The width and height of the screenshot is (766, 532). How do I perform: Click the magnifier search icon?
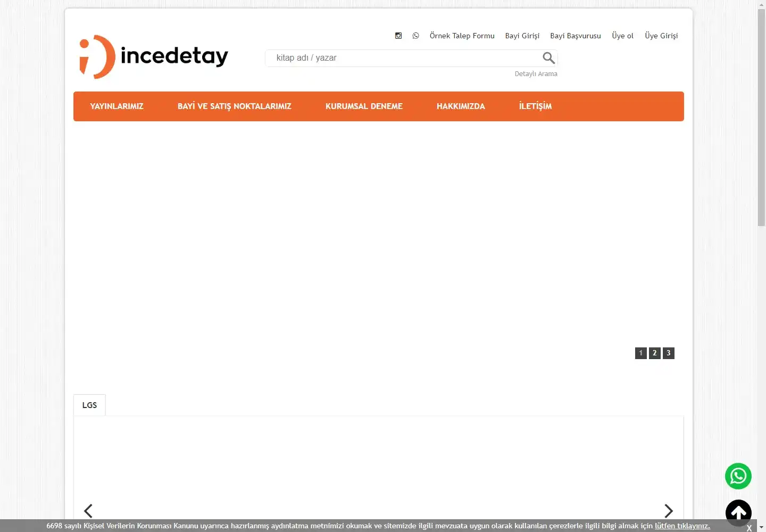pyautogui.click(x=548, y=58)
